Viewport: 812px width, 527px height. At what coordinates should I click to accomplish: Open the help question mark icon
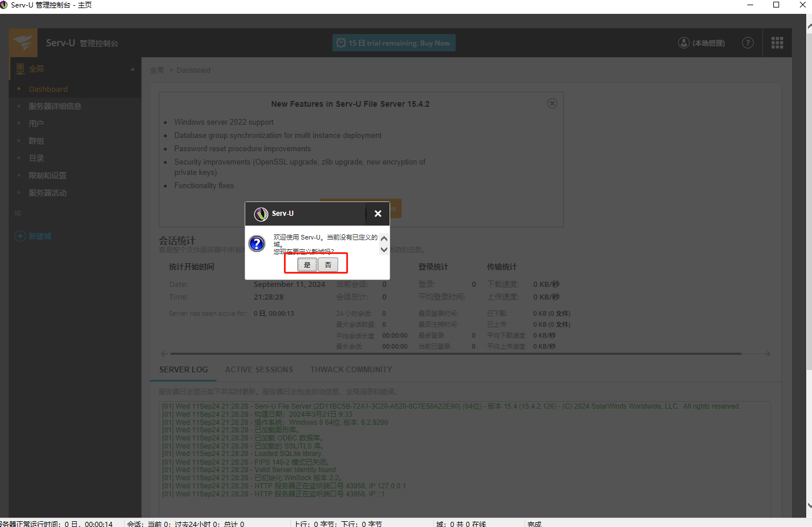[747, 43]
